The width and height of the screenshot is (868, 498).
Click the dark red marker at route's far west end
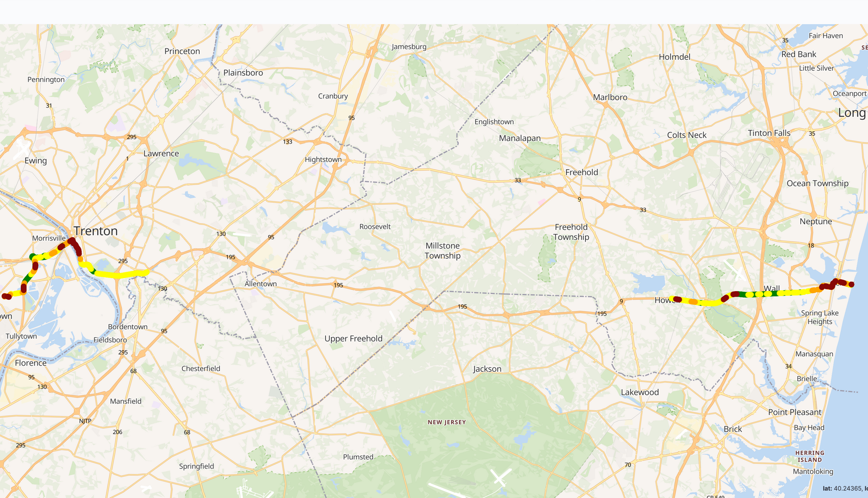tap(6, 296)
